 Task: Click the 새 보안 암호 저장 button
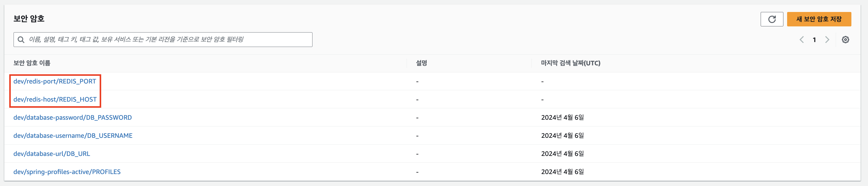[x=818, y=19]
